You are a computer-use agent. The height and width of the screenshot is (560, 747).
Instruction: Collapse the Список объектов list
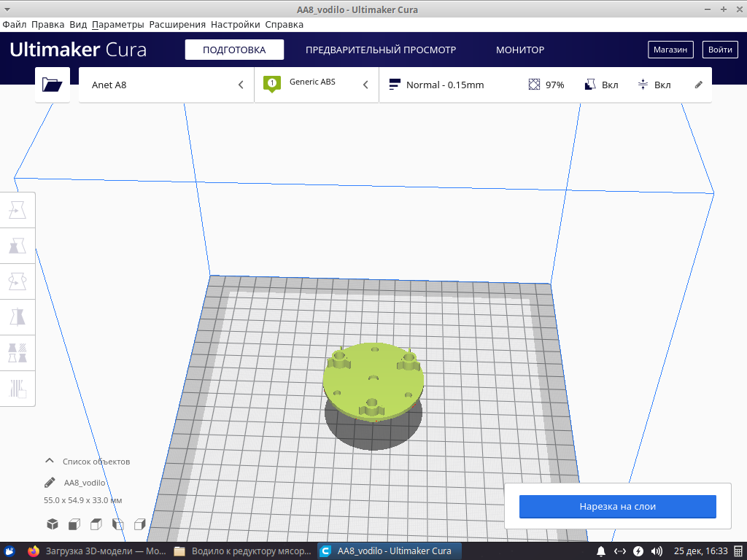pyautogui.click(x=49, y=461)
